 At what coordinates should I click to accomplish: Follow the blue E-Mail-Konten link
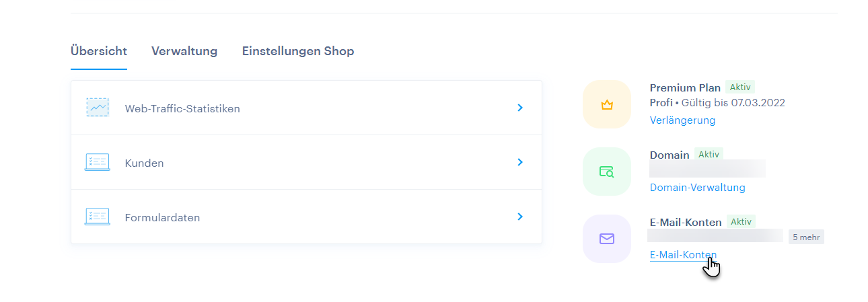(683, 255)
